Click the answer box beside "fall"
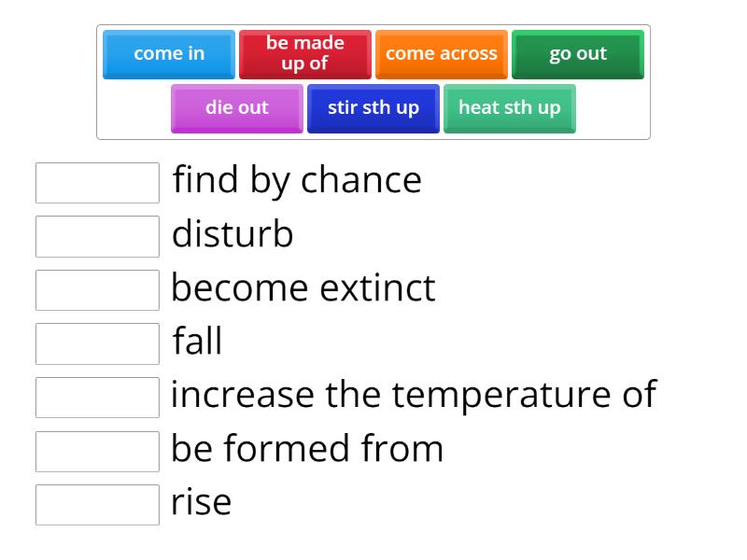The width and height of the screenshot is (747, 560). coord(97,344)
